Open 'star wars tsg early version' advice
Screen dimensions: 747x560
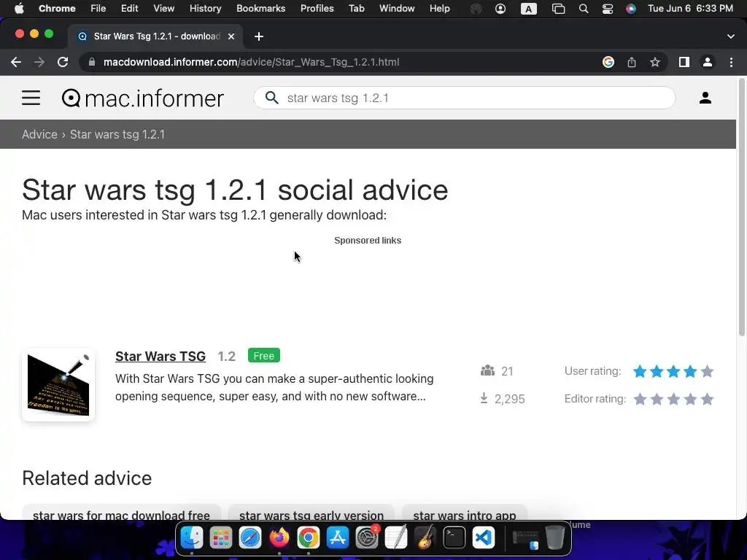[311, 513]
